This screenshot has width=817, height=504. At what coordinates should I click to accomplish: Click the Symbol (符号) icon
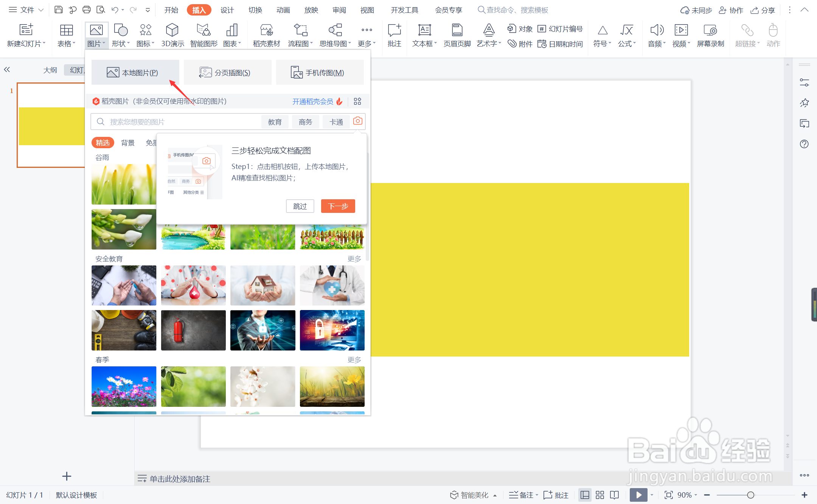(603, 30)
